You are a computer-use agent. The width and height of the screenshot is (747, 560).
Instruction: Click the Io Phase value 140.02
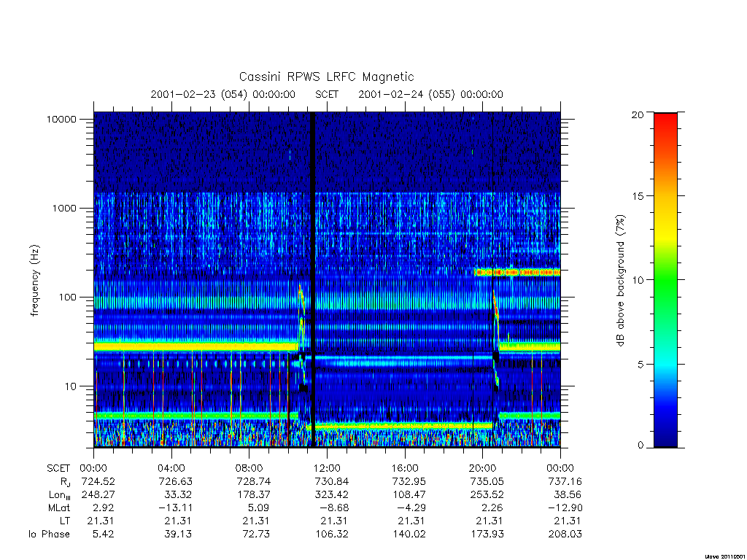click(409, 534)
